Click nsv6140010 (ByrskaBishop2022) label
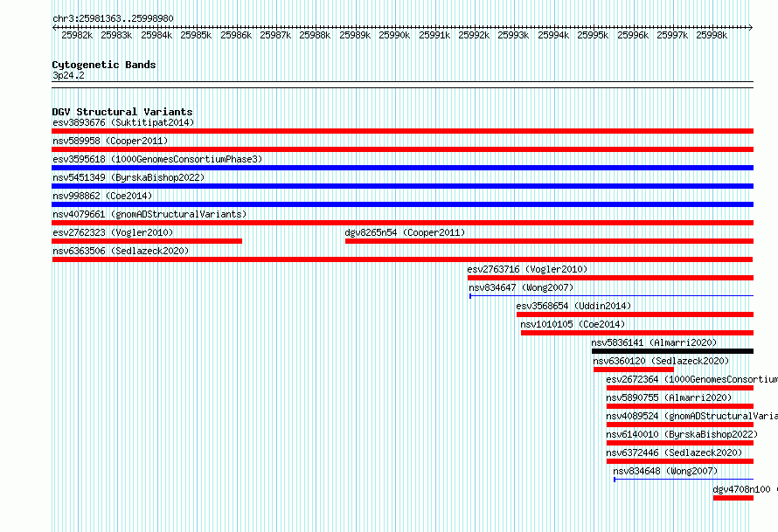The width and height of the screenshot is (778, 532). 682,434
